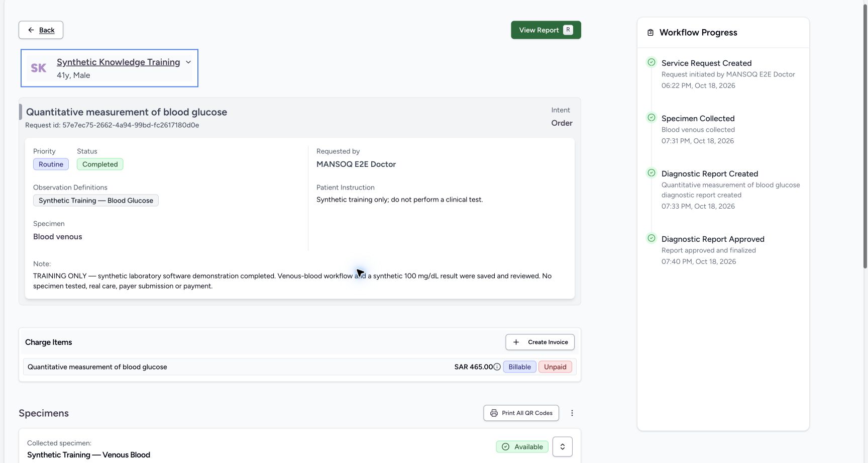
Task: Open the Specimens three-dot menu
Action: [572, 413]
